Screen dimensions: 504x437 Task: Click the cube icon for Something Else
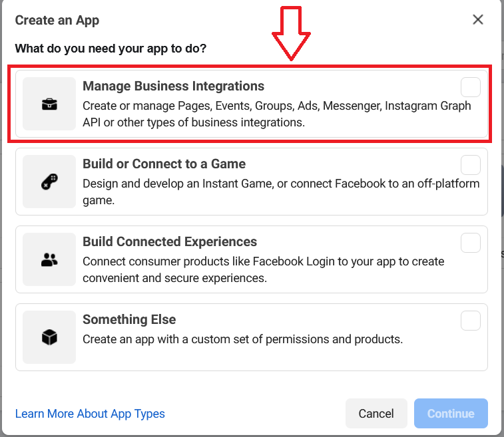[x=49, y=337]
